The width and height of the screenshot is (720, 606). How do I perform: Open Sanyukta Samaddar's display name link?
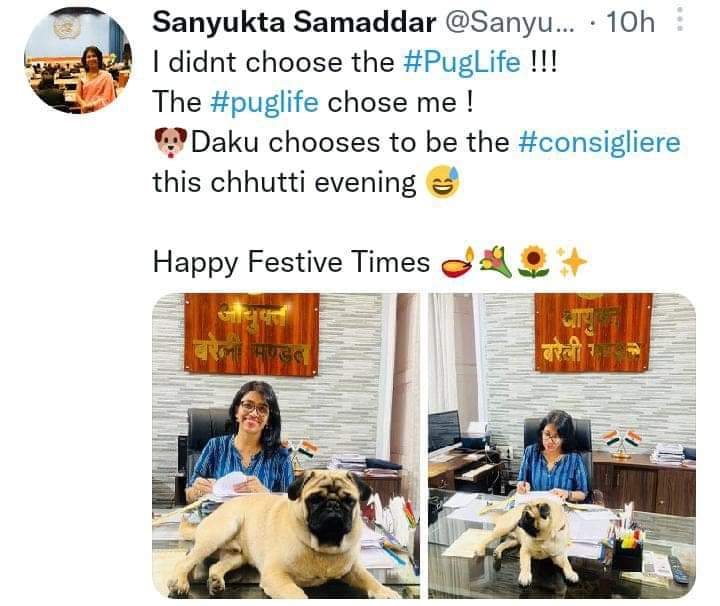point(294,22)
